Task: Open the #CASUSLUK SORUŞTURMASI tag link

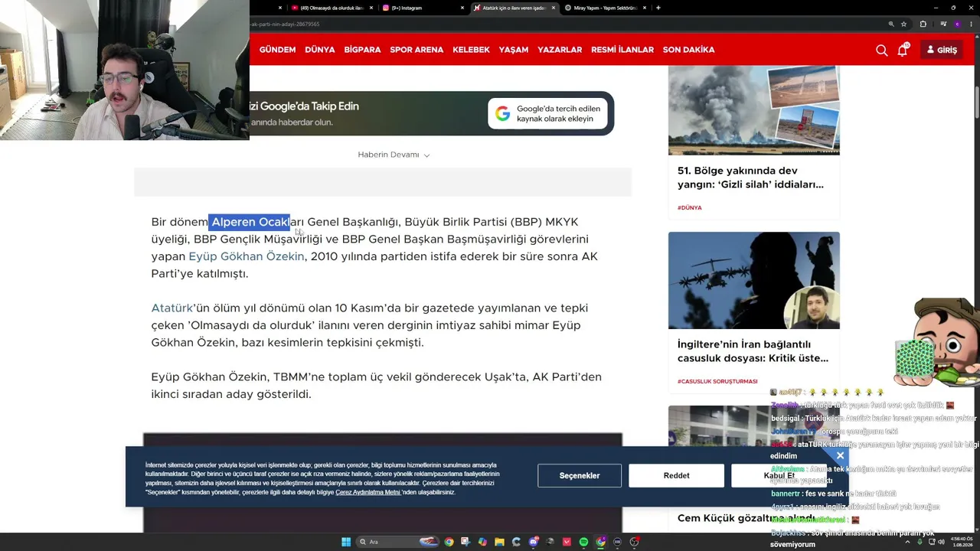Action: 717,381
